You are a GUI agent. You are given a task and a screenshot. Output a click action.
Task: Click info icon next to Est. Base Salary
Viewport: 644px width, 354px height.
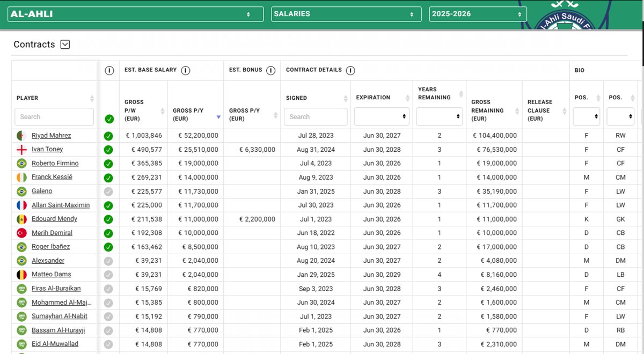point(185,70)
